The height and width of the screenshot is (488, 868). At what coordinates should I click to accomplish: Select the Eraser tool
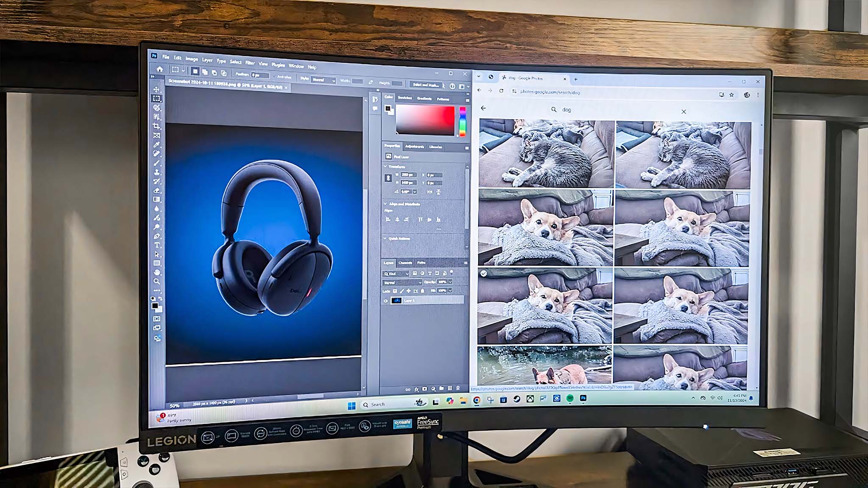tap(156, 190)
